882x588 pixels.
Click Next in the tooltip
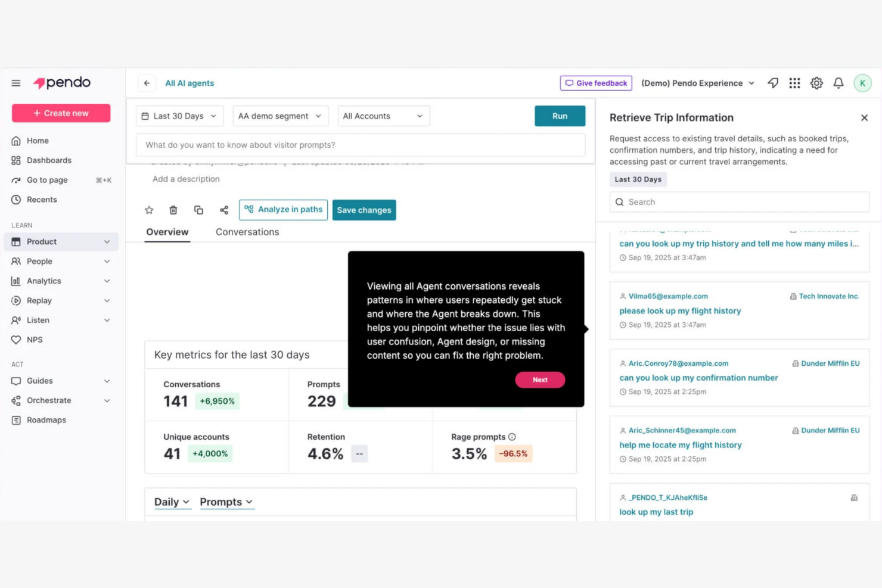(x=540, y=380)
